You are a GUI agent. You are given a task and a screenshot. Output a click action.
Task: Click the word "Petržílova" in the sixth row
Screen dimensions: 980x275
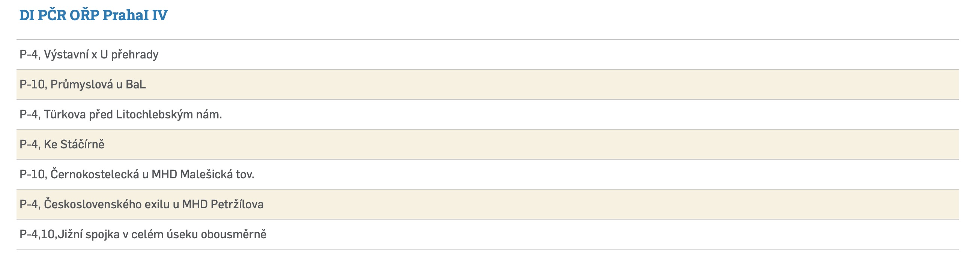click(237, 204)
